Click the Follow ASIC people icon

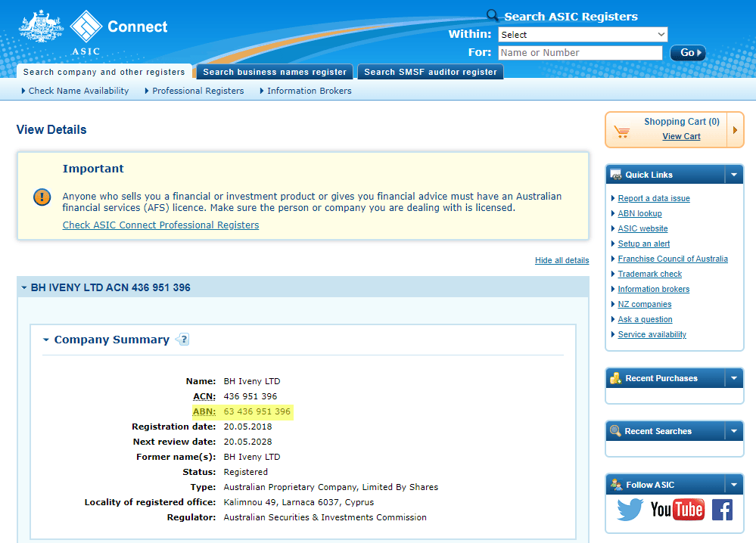tap(616, 484)
